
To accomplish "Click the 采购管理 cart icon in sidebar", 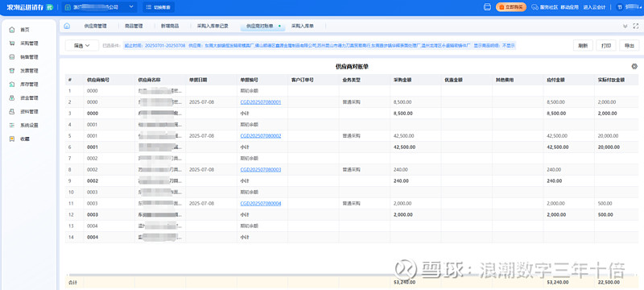I will [x=12, y=43].
